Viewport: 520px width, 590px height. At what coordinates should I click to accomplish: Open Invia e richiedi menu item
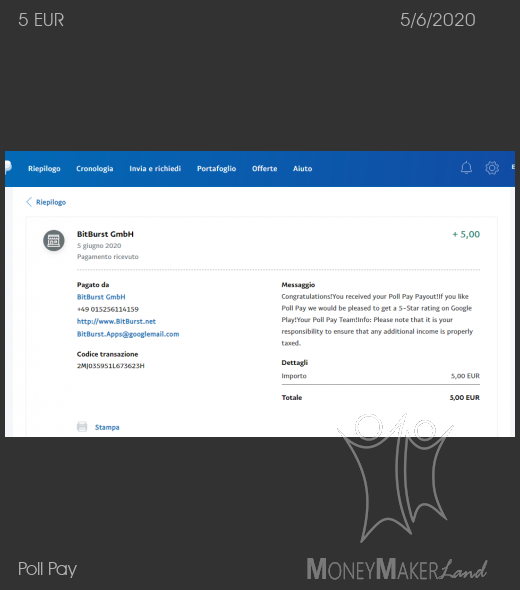tap(155, 169)
